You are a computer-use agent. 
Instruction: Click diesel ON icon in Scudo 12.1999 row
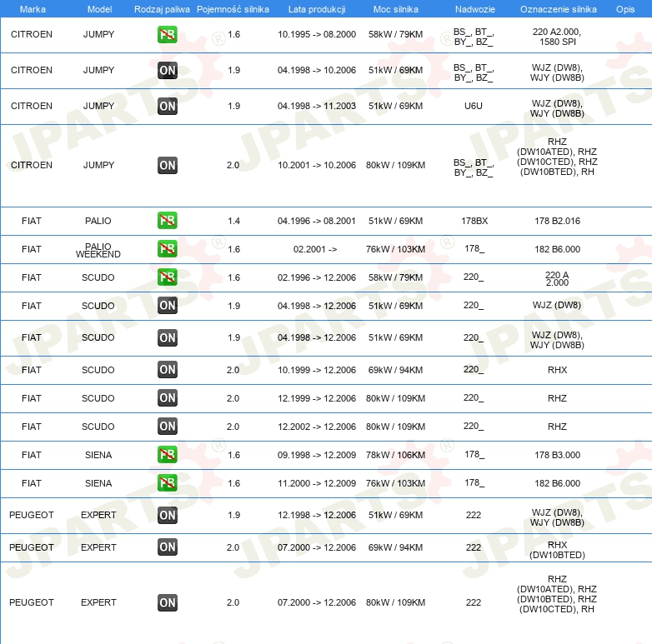coord(168,398)
